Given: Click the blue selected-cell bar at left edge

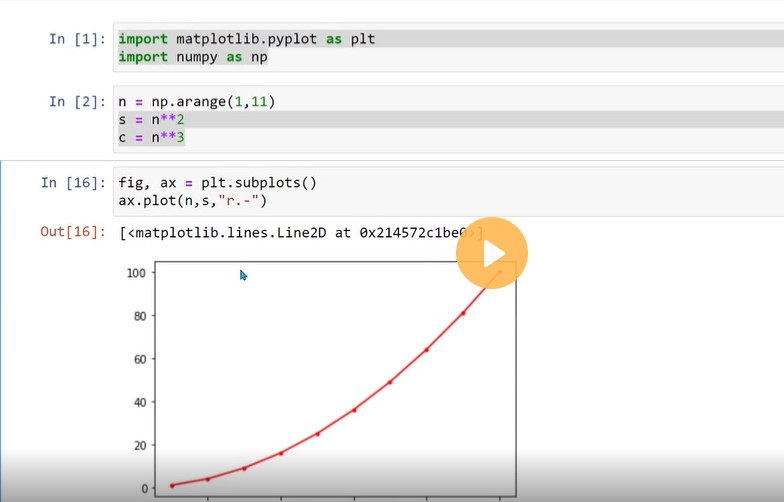Looking at the screenshot, I should [x=1, y=331].
